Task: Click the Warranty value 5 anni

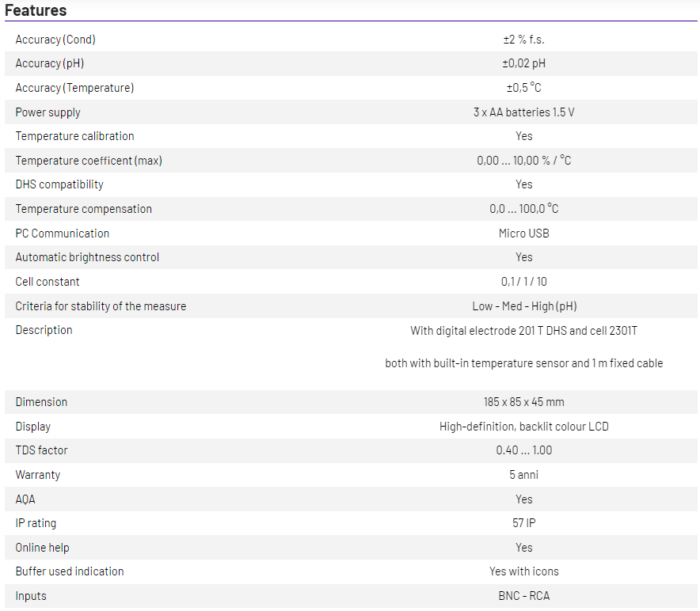Action: pos(523,475)
